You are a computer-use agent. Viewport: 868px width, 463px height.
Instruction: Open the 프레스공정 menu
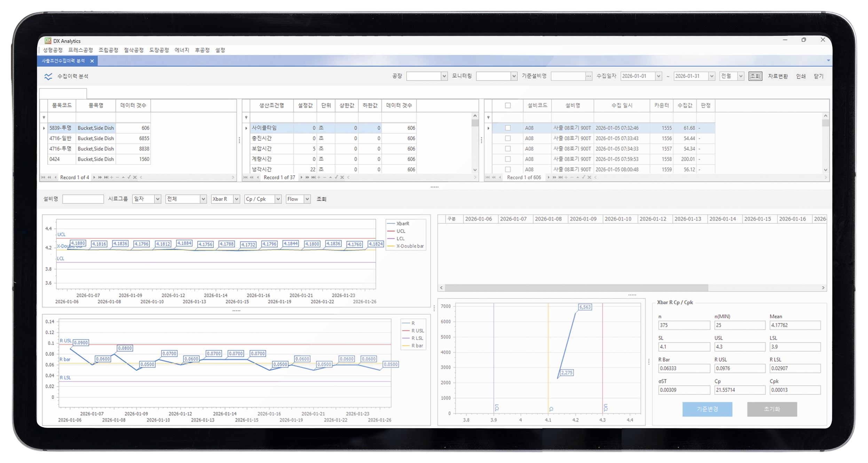coord(80,50)
